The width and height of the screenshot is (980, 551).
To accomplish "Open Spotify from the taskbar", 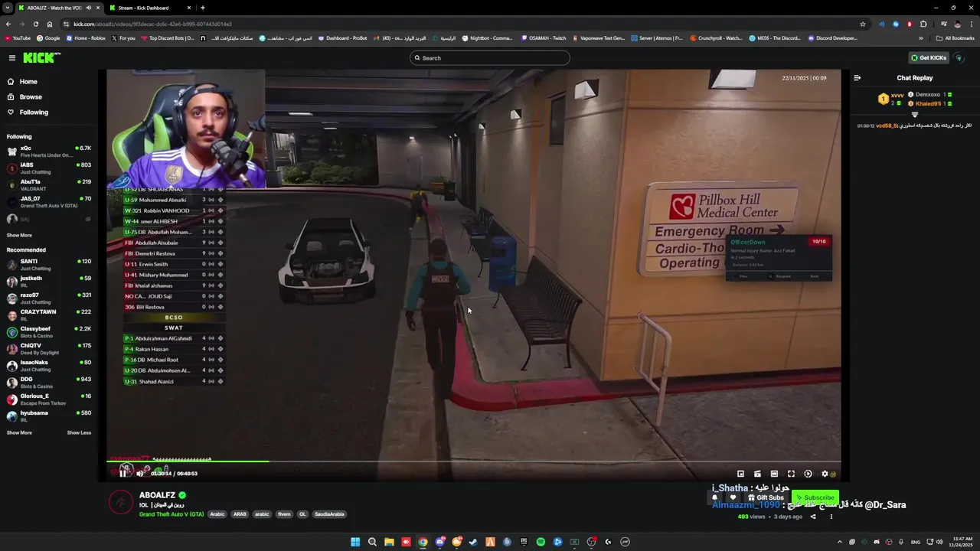I will pyautogui.click(x=541, y=542).
